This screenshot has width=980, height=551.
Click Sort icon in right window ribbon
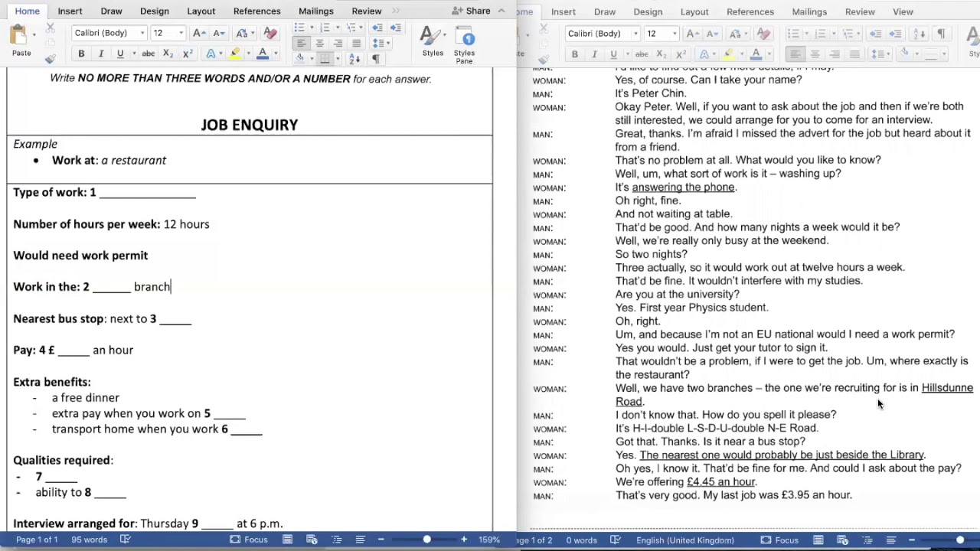coord(920,34)
